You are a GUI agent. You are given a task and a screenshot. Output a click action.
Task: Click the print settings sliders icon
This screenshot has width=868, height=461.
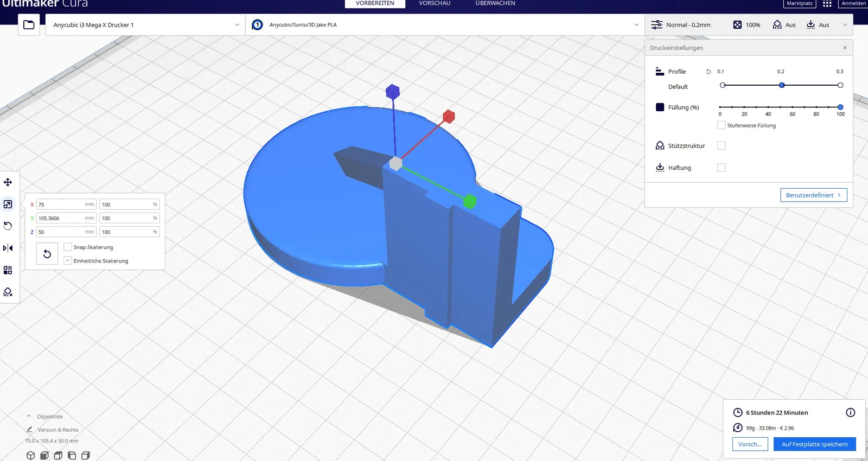coord(656,25)
